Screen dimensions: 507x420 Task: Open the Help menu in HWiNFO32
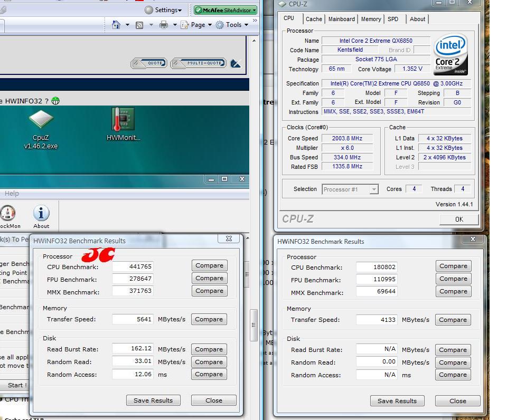(12, 194)
